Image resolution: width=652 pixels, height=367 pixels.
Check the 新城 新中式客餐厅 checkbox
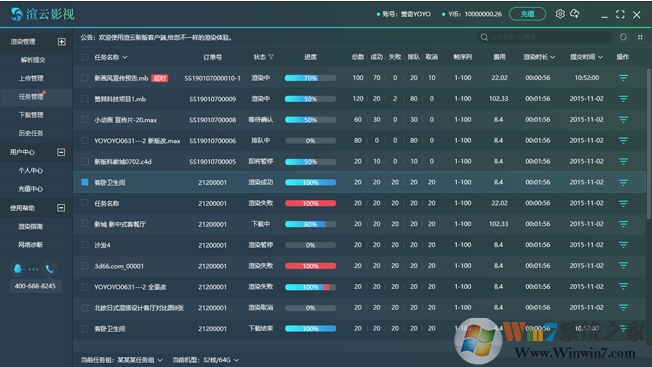[x=85, y=224]
